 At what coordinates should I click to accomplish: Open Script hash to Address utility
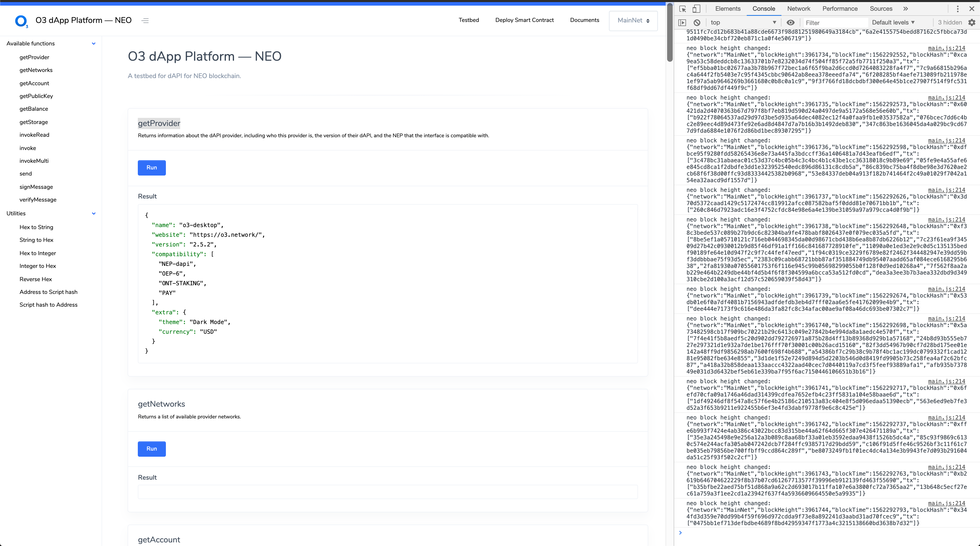point(48,305)
